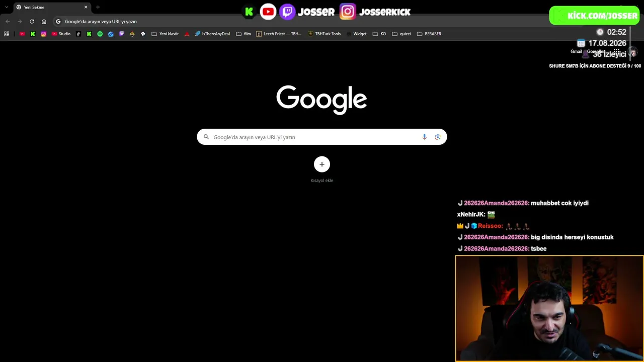644x362 pixels.
Task: Open the Kick bookmark next to Spotify
Action: point(89,34)
